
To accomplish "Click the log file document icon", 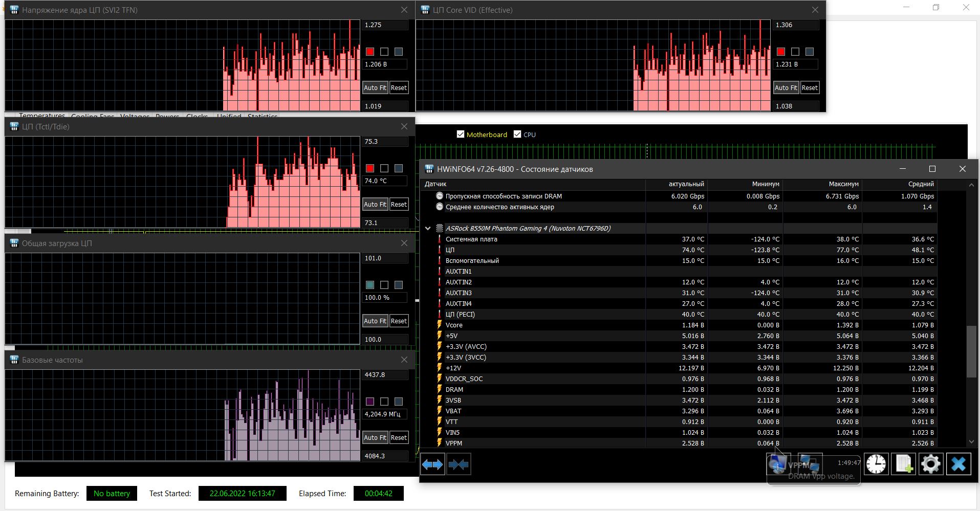I will [x=904, y=464].
